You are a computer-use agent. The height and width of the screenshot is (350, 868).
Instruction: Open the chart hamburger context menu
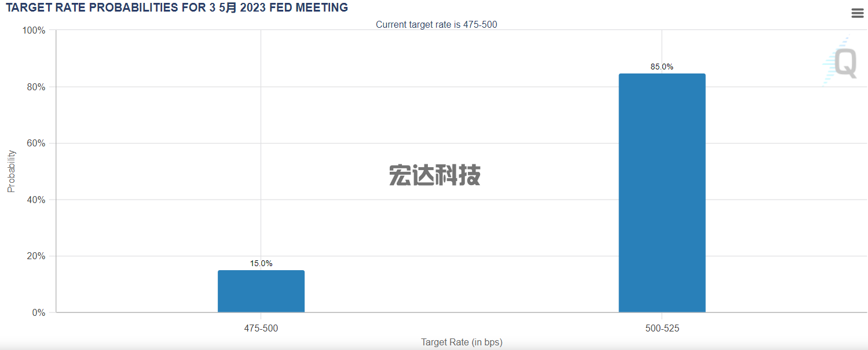click(858, 13)
